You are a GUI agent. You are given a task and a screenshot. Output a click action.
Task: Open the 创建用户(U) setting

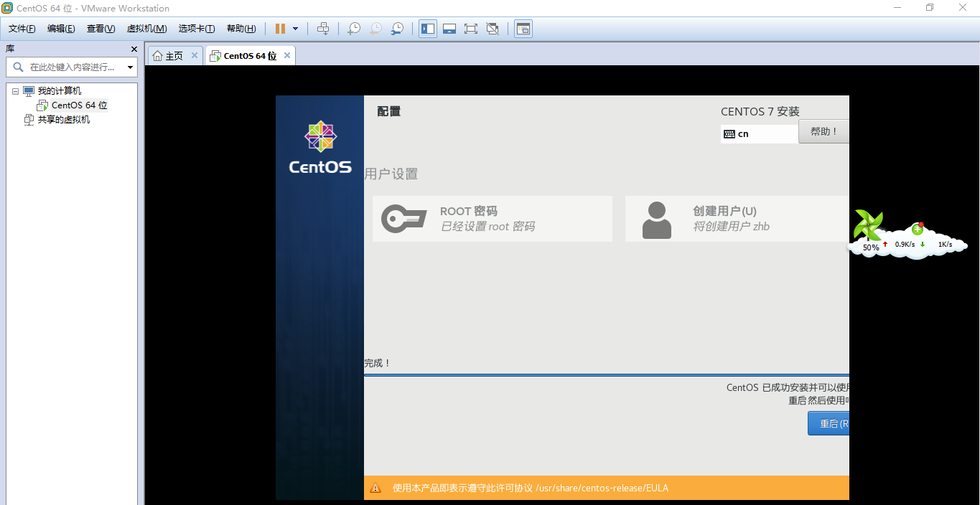click(x=737, y=219)
